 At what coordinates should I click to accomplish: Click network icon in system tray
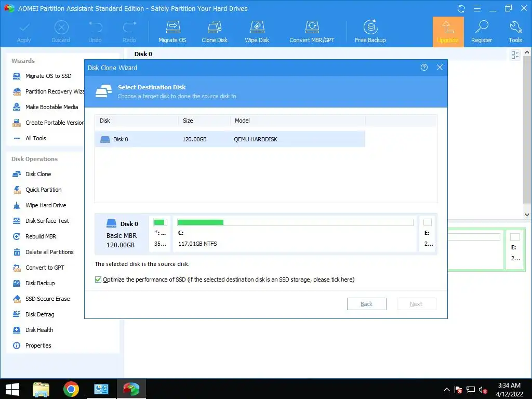[x=471, y=390]
